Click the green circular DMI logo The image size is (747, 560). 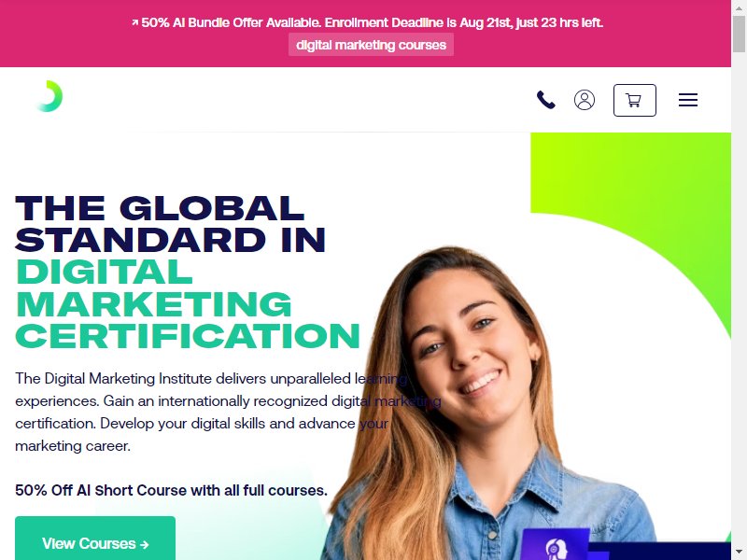click(49, 96)
